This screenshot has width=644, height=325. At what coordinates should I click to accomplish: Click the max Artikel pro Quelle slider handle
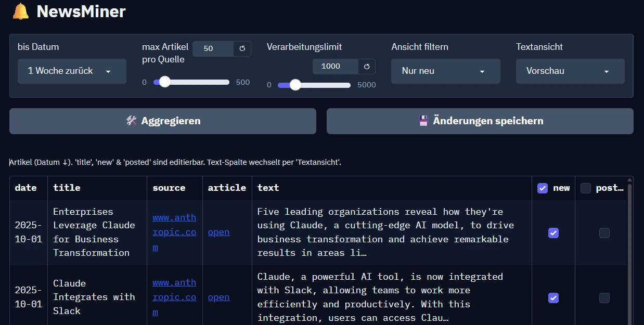coord(165,82)
